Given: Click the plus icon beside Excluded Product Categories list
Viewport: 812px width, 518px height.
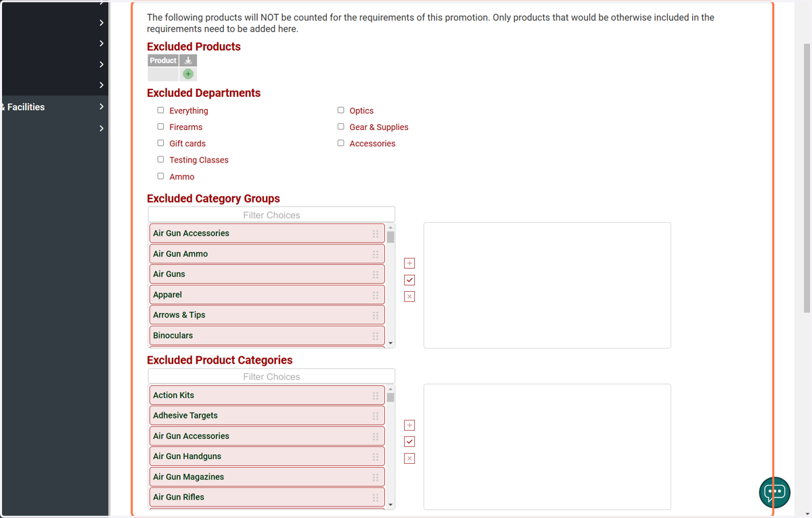Looking at the screenshot, I should [409, 425].
